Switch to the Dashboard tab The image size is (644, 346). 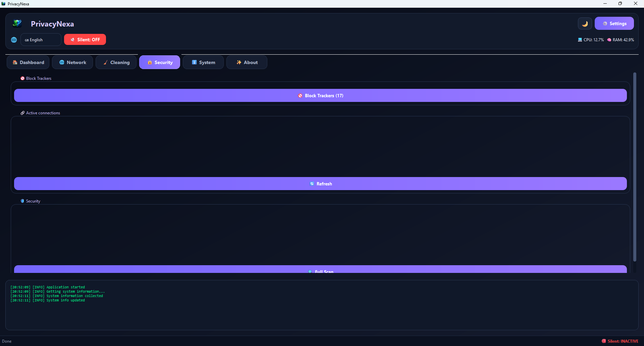(x=28, y=62)
